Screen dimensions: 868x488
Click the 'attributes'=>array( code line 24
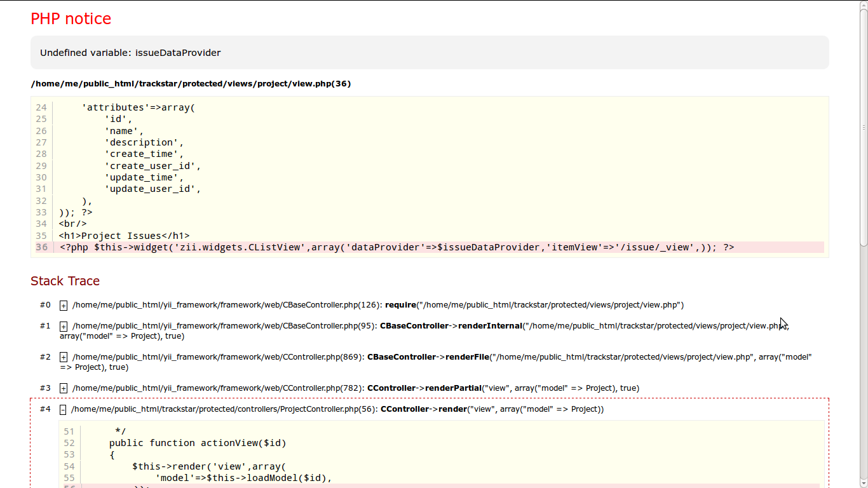pos(139,107)
